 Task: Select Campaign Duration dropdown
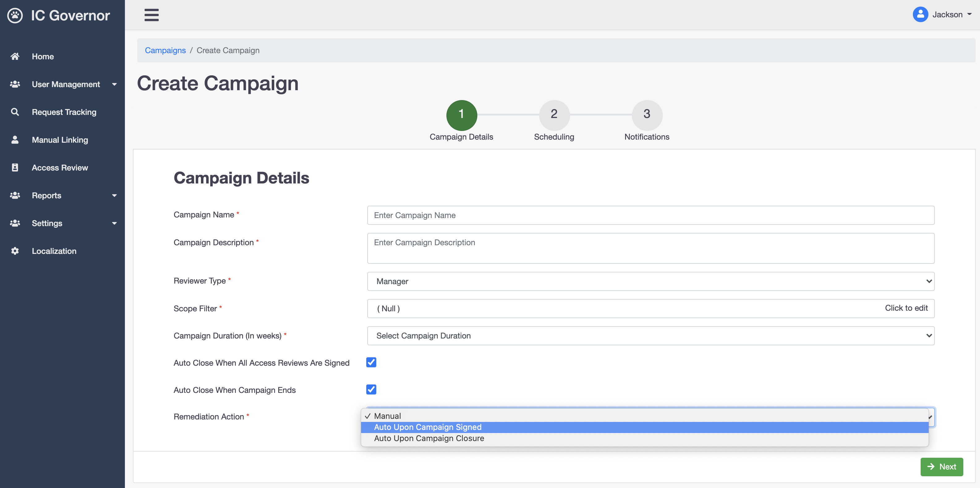pyautogui.click(x=651, y=336)
